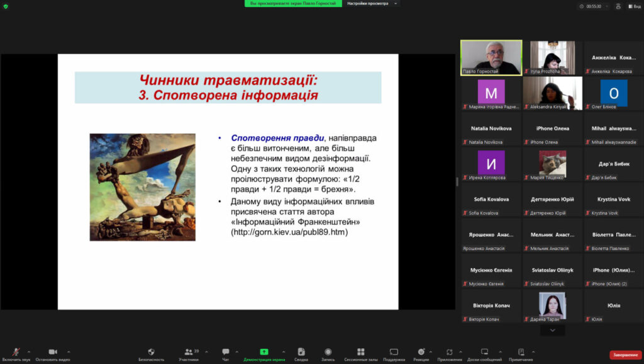This screenshot has height=364, width=644.
Task: Expand arrow next to Остановить видео
Action: (x=69, y=351)
